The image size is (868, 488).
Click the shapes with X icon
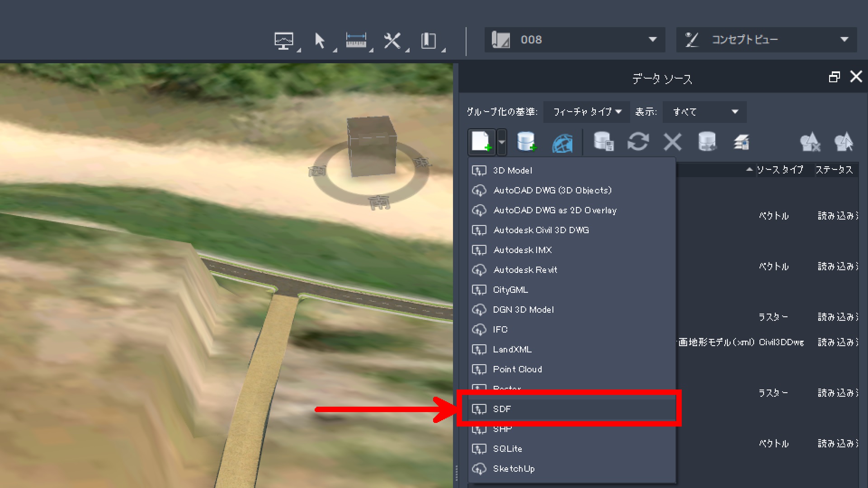(810, 142)
